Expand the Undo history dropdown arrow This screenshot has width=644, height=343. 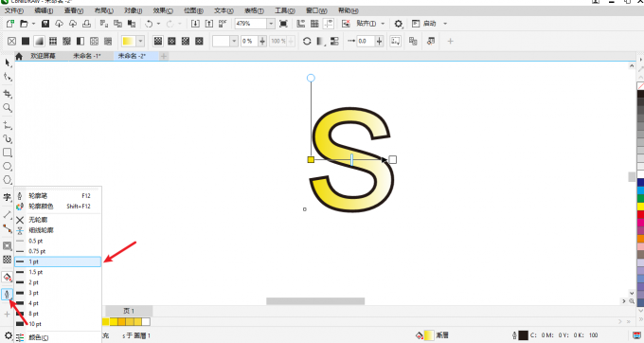click(158, 24)
